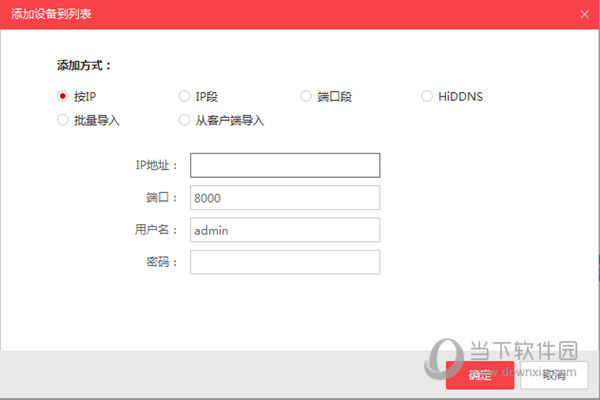600x400 pixels.
Task: Focus the 密码 password field
Action: point(285,262)
